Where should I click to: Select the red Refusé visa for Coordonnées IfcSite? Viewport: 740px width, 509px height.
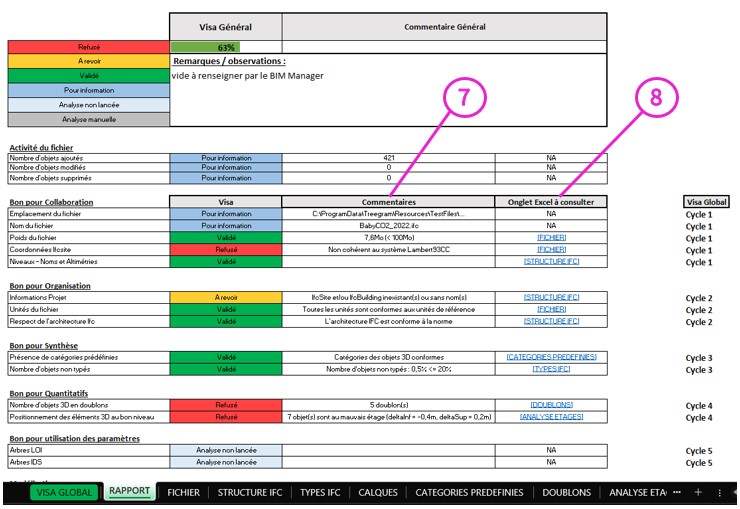(226, 249)
